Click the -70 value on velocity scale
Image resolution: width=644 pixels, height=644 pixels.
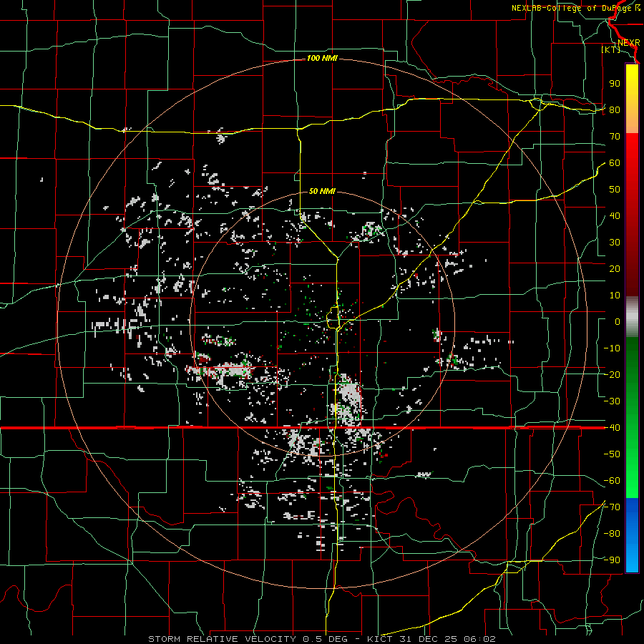coord(612,507)
